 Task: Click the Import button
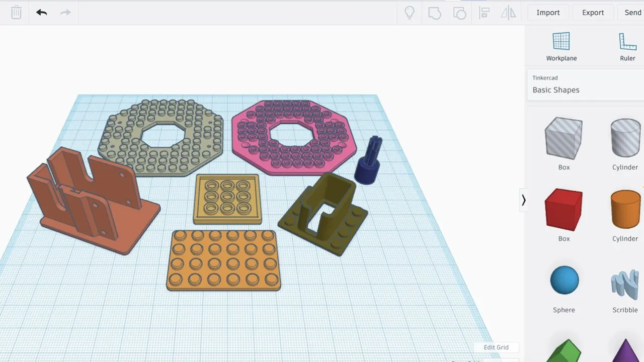[548, 13]
